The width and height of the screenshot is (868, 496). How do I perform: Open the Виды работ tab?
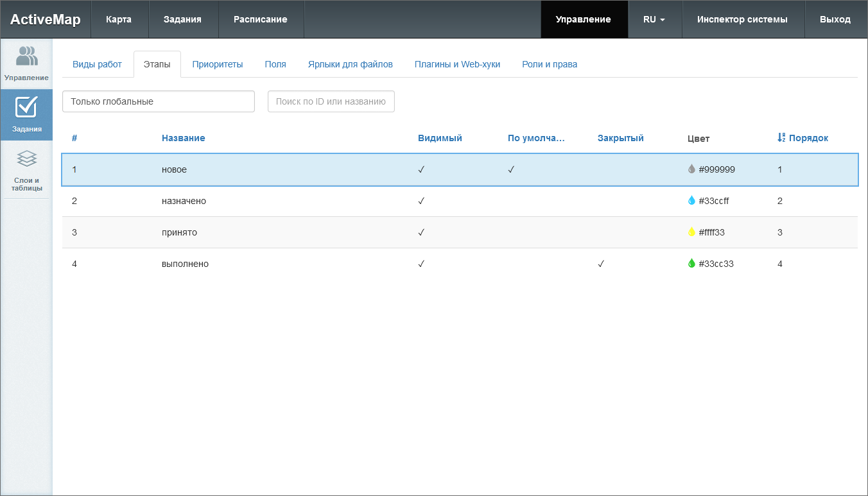point(97,64)
